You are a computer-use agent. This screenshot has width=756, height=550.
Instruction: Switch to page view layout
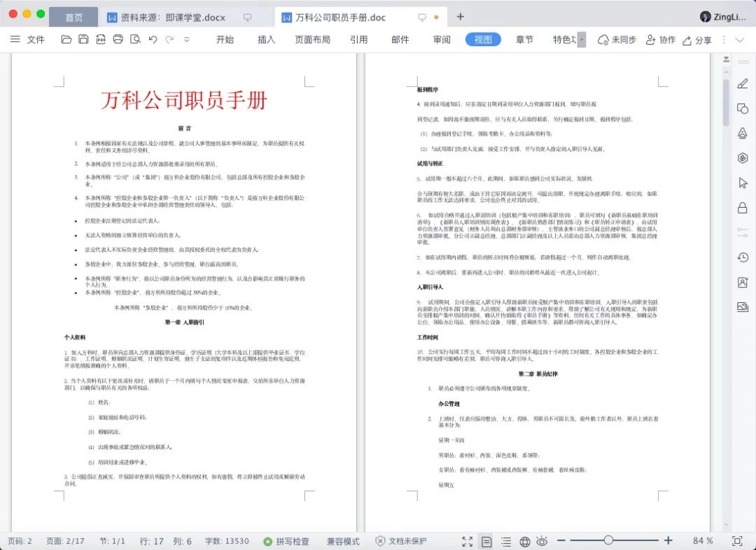coord(487,542)
